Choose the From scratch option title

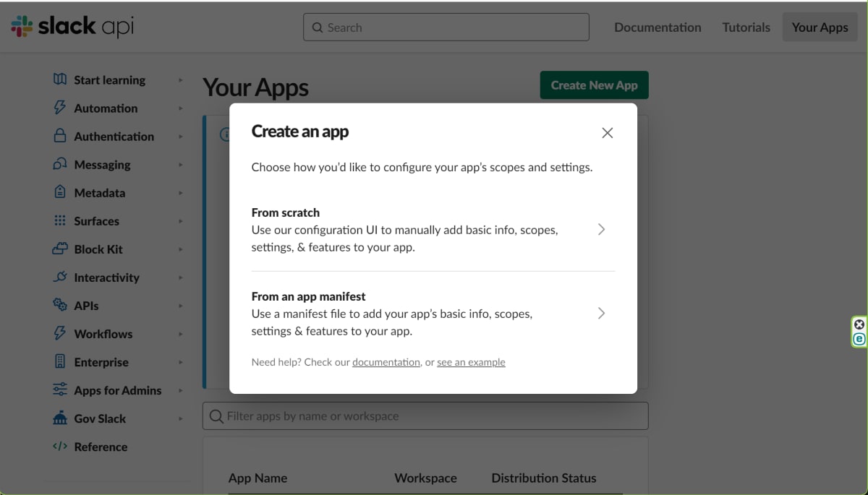tap(286, 212)
